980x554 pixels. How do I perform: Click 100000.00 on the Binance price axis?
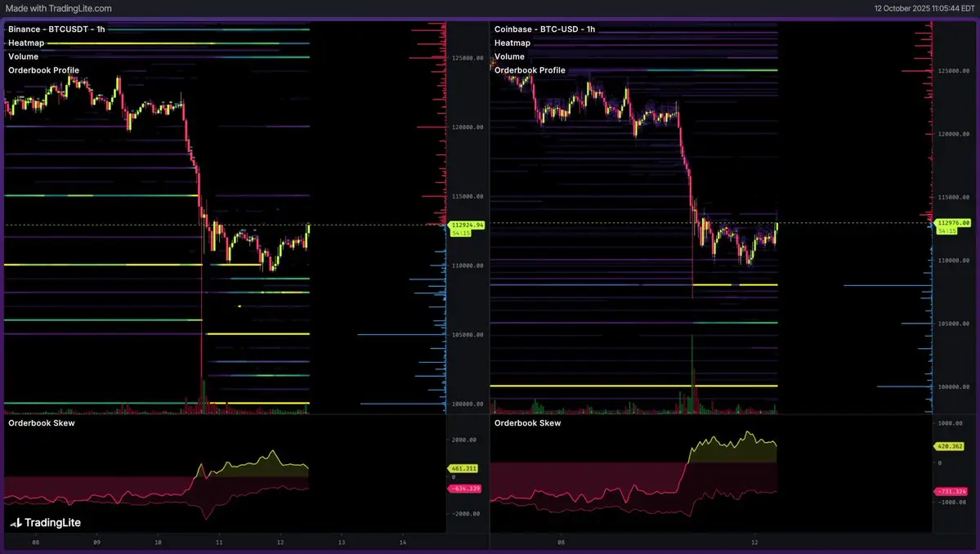tap(468, 404)
